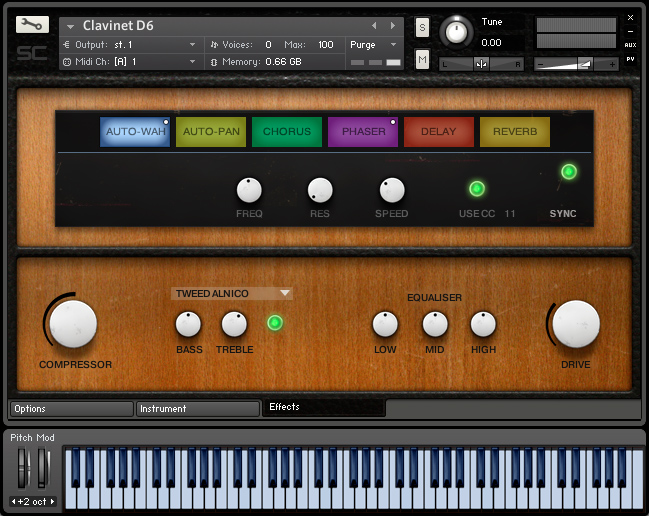This screenshot has height=516, width=649.
Task: Click the FREQ knob
Action: (x=249, y=190)
